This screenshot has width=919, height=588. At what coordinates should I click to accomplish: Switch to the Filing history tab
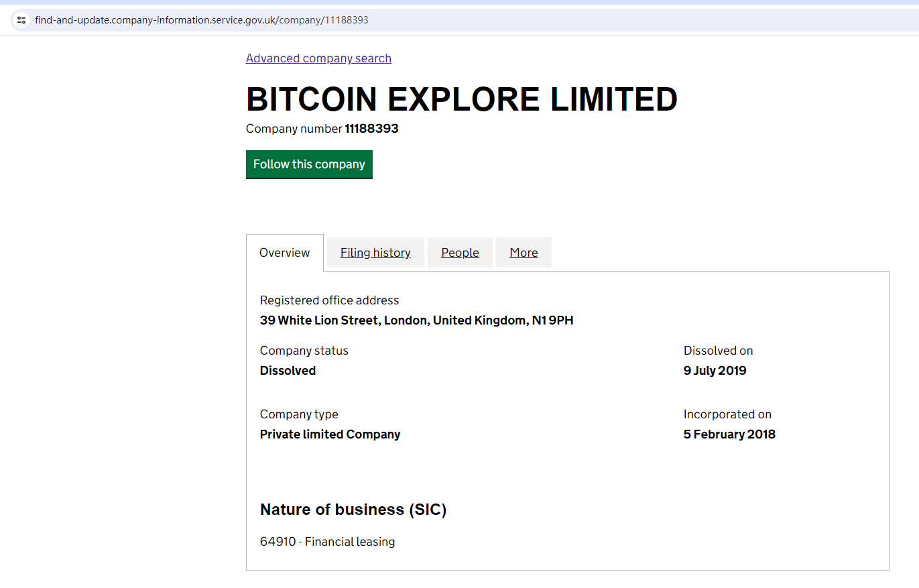tap(375, 253)
